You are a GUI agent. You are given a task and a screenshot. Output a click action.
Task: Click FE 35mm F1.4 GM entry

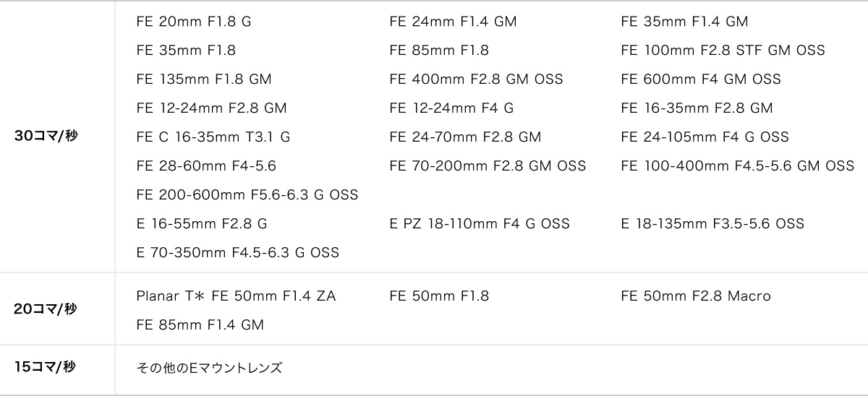(684, 22)
